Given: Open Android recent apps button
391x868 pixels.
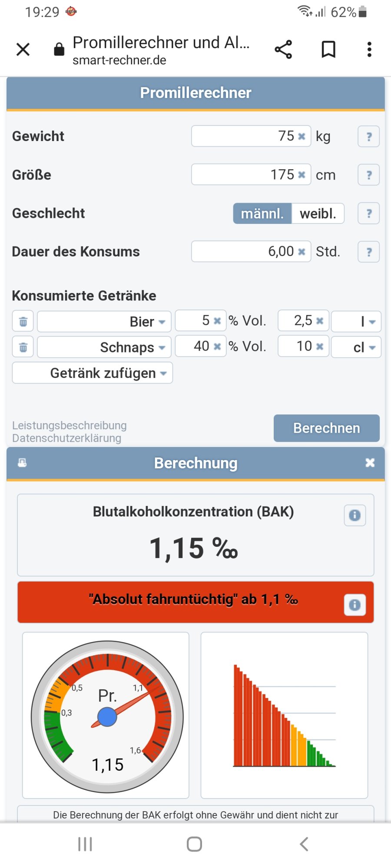Looking at the screenshot, I should (x=85, y=844).
